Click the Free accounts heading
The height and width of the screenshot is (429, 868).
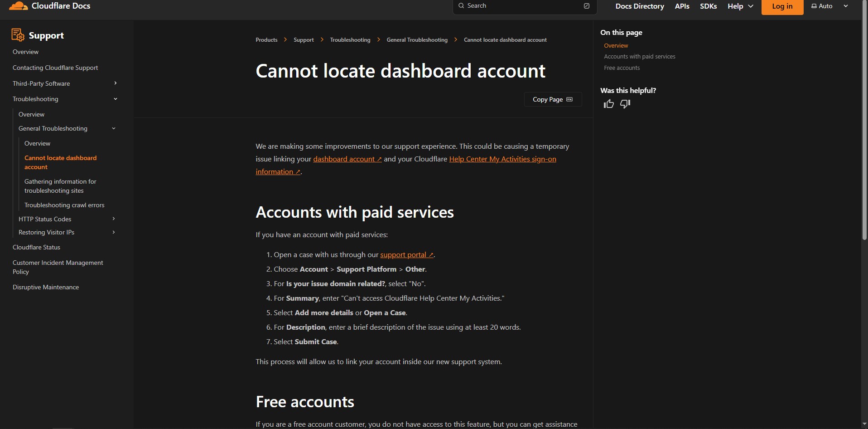tap(305, 402)
